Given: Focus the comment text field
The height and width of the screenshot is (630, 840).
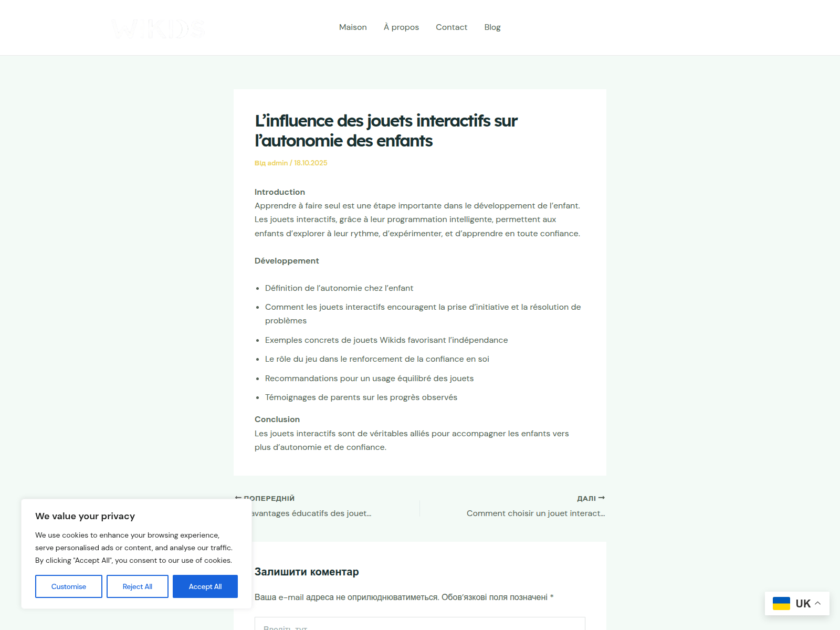Looking at the screenshot, I should (419, 624).
